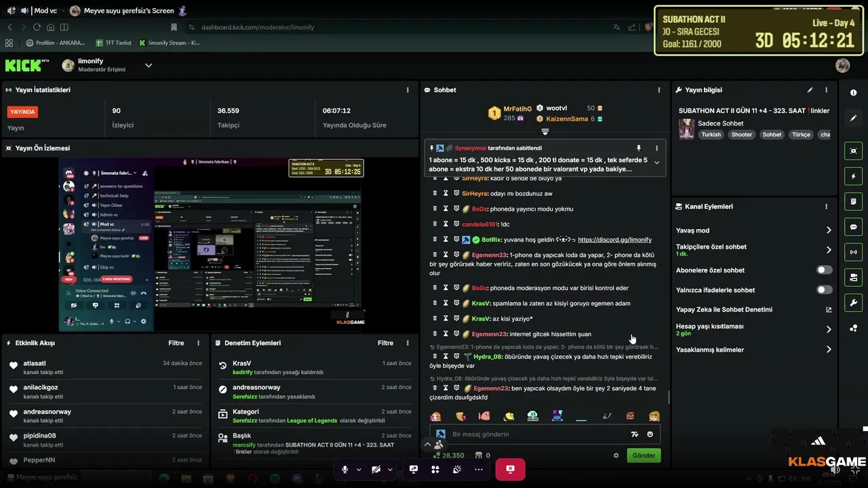
Task: Open limonify Stream bookmark
Action: [x=170, y=43]
